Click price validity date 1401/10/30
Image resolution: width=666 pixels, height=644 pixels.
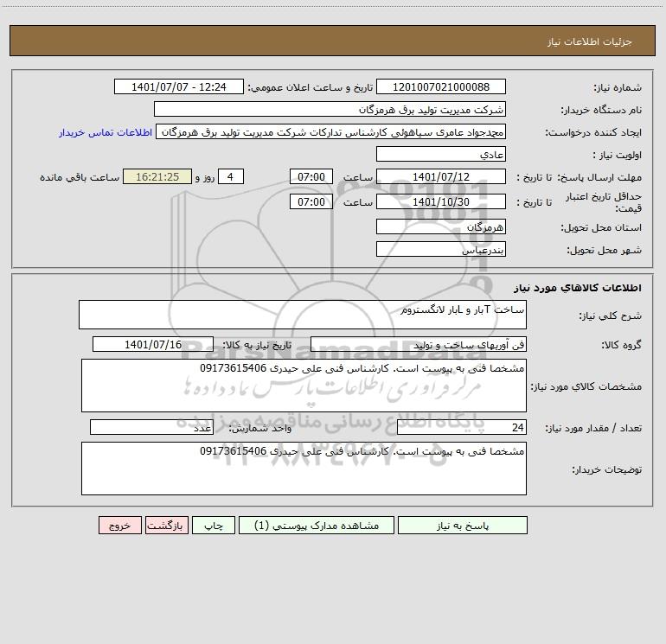coord(441,201)
